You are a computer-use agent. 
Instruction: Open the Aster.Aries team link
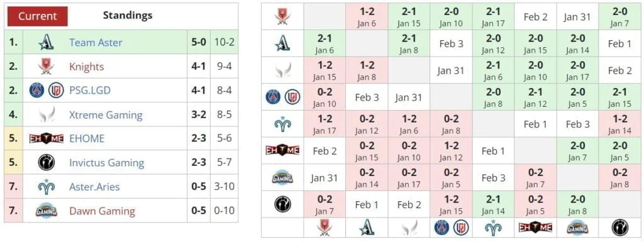[x=94, y=187]
